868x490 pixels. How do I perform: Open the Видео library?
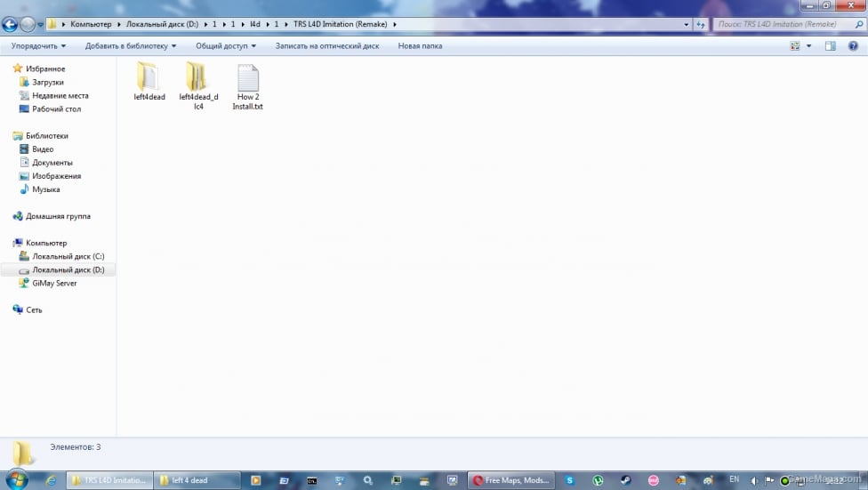coord(43,149)
